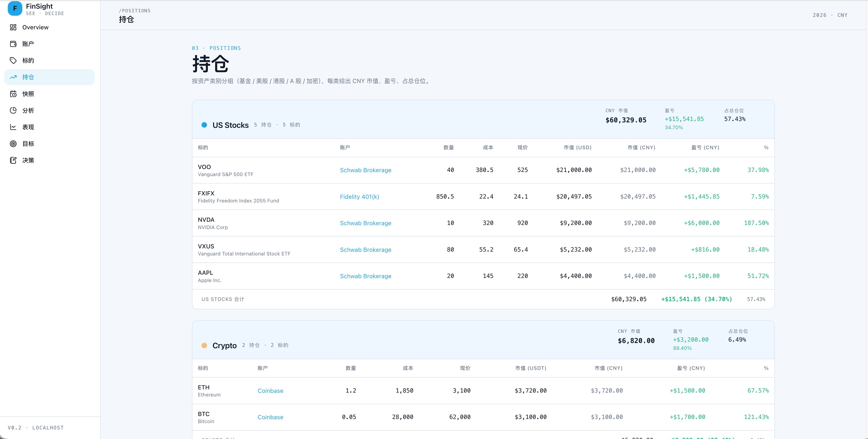This screenshot has height=439, width=868.
Task: Click the 持仓 trend arrow icon
Action: 13,77
